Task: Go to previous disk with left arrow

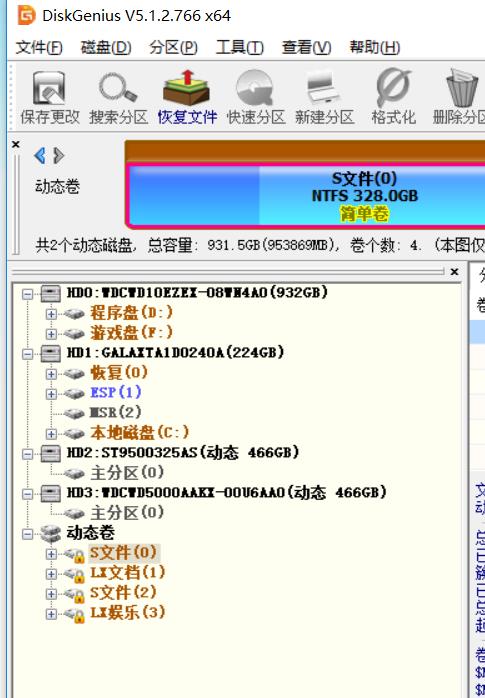Action: (40, 155)
